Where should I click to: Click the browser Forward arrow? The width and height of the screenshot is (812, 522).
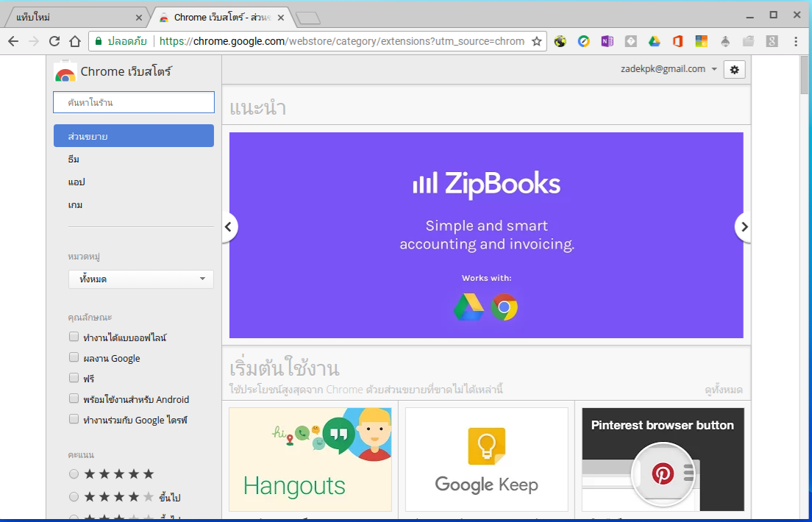coord(34,41)
